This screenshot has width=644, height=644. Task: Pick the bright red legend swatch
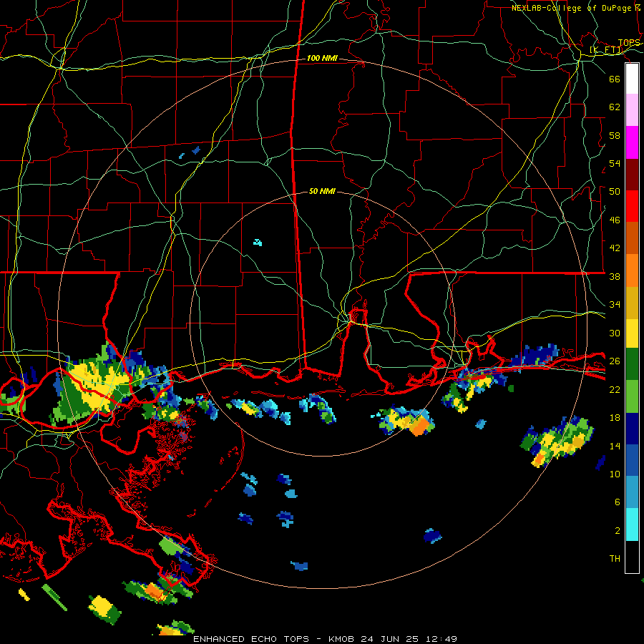coord(632,206)
